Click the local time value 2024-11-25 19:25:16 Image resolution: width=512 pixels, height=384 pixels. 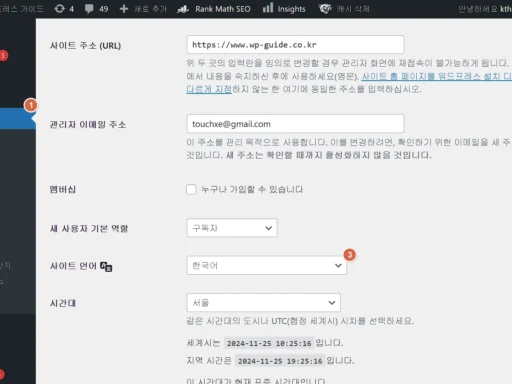[280, 361]
